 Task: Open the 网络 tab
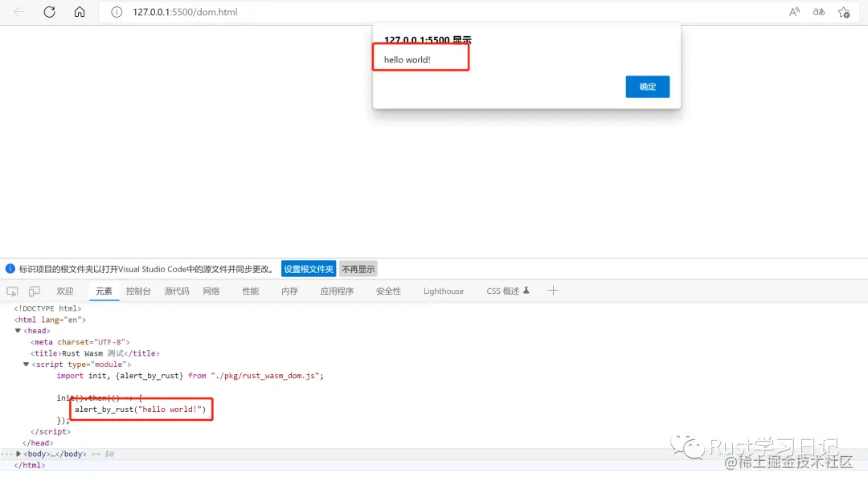[x=211, y=291]
